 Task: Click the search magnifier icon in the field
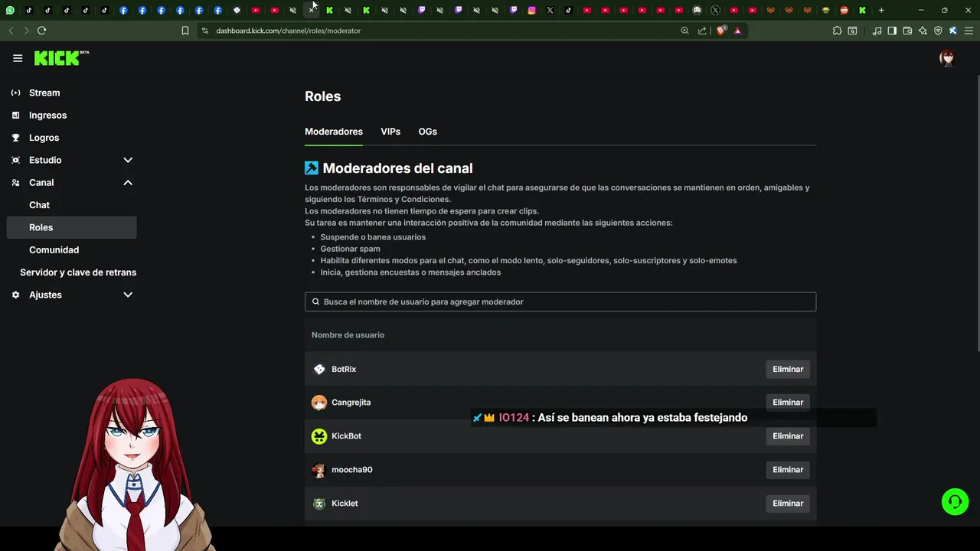click(x=315, y=302)
